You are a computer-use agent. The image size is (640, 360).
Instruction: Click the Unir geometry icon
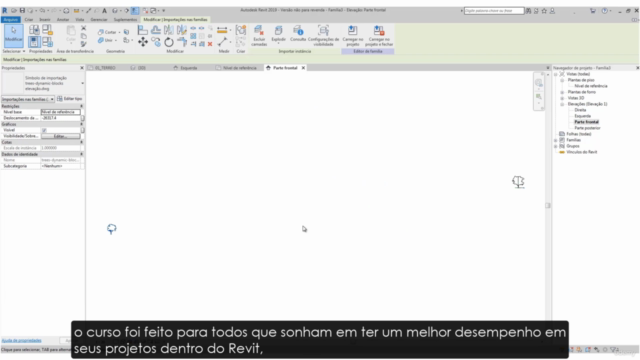click(x=105, y=40)
